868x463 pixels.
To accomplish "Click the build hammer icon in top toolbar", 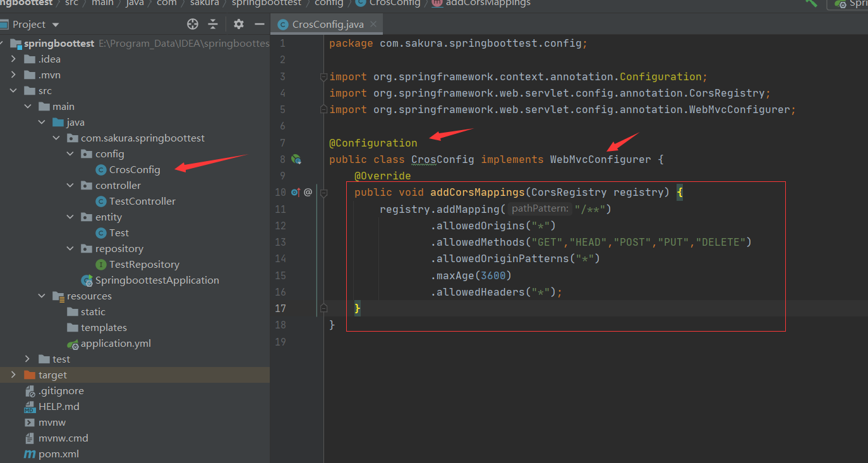I will click(x=812, y=3).
